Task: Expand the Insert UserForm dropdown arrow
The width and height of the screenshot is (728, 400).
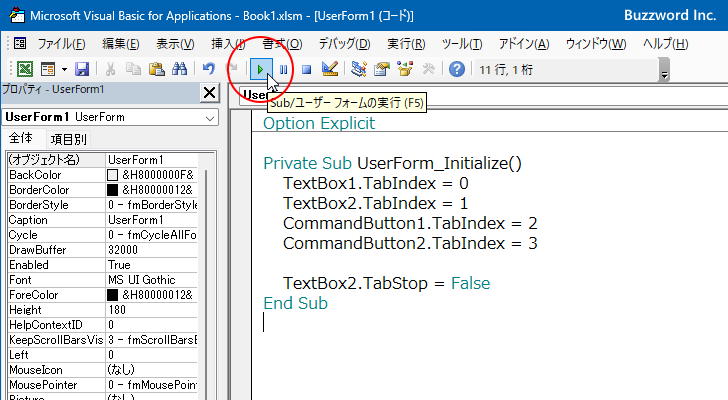Action: pos(64,69)
